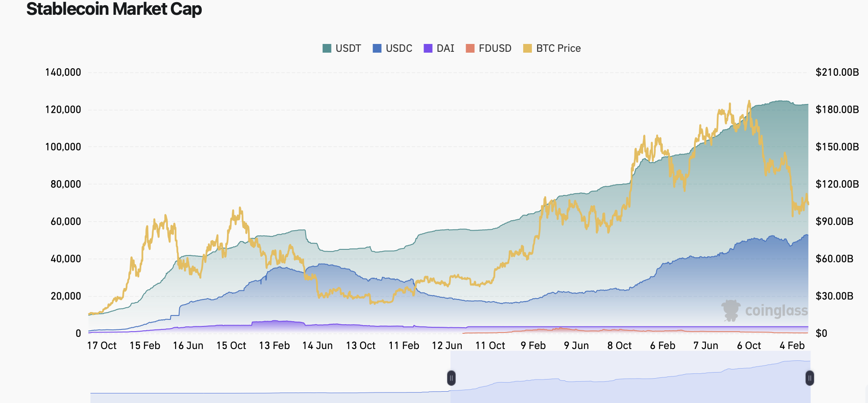Click the 17 Oct axis label
This screenshot has width=868, height=403.
coord(103,345)
